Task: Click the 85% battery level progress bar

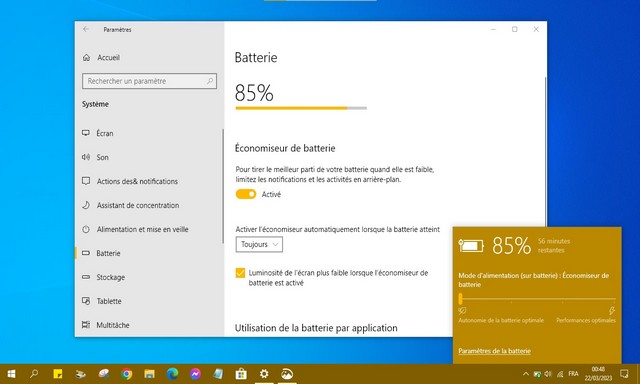Action: (x=301, y=108)
